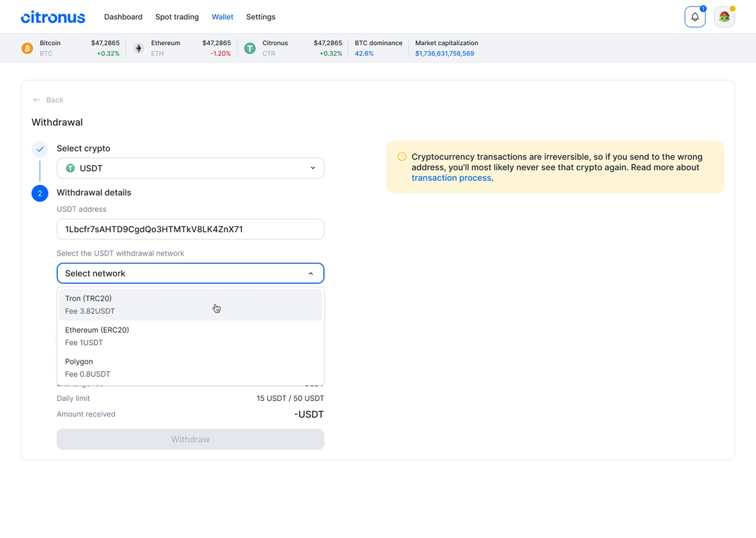Open the notifications bell
This screenshot has height=538, width=756.
[x=695, y=17]
